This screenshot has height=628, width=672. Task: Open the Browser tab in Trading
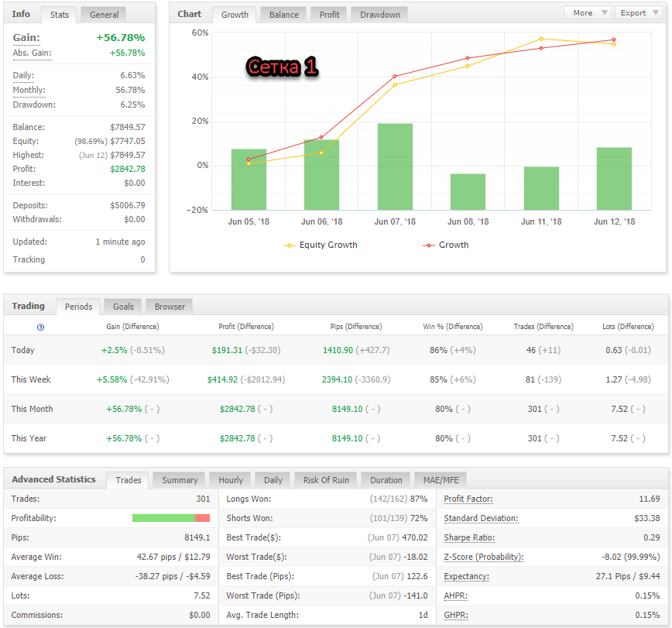click(x=170, y=307)
